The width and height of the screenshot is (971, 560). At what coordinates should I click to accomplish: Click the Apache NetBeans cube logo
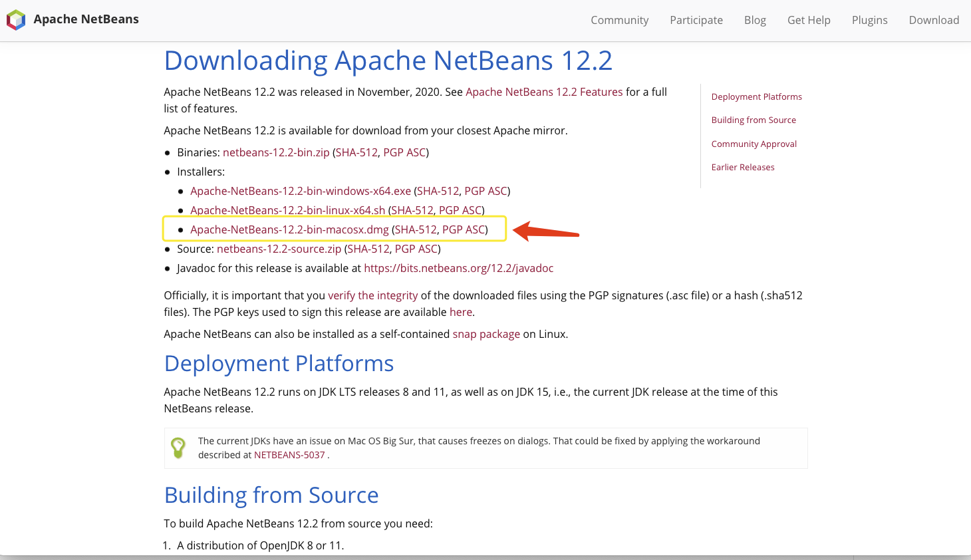pyautogui.click(x=16, y=20)
